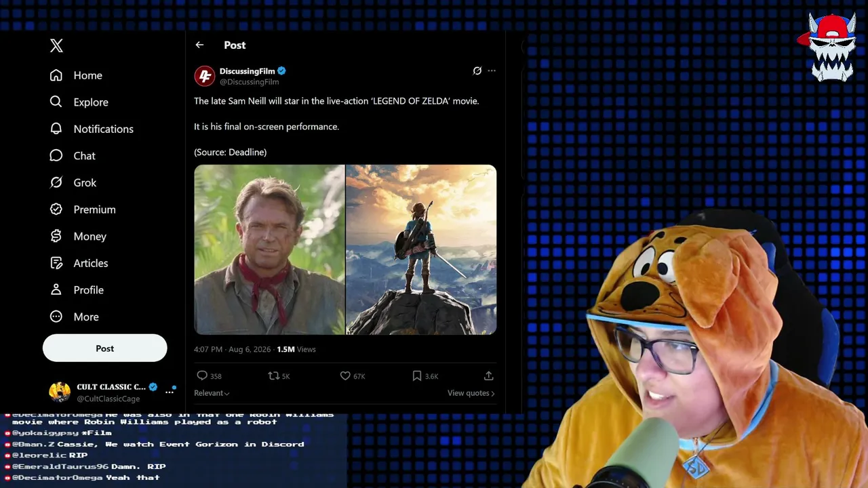Select More in the navigation menu

[86, 317]
